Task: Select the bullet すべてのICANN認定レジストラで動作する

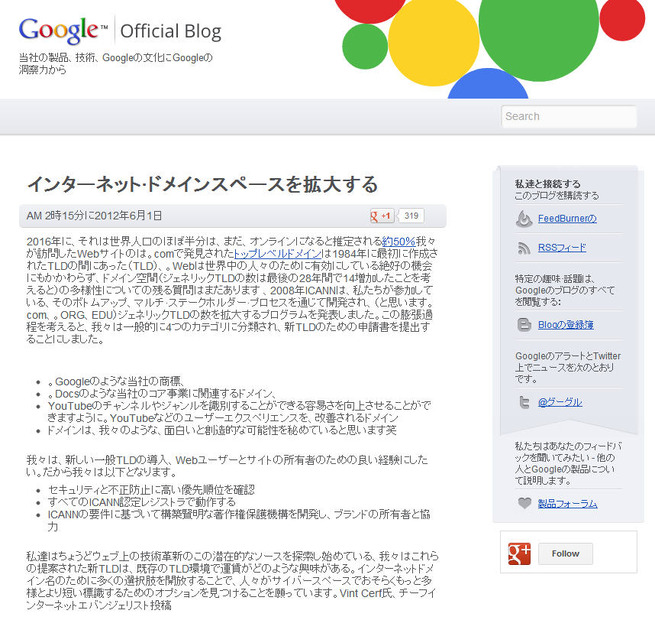Action: pyautogui.click(x=142, y=502)
